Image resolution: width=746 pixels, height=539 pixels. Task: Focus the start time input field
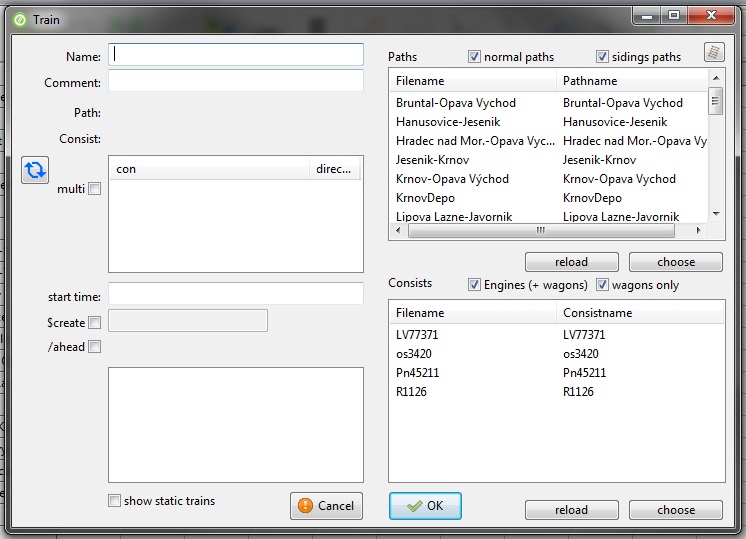click(x=235, y=294)
